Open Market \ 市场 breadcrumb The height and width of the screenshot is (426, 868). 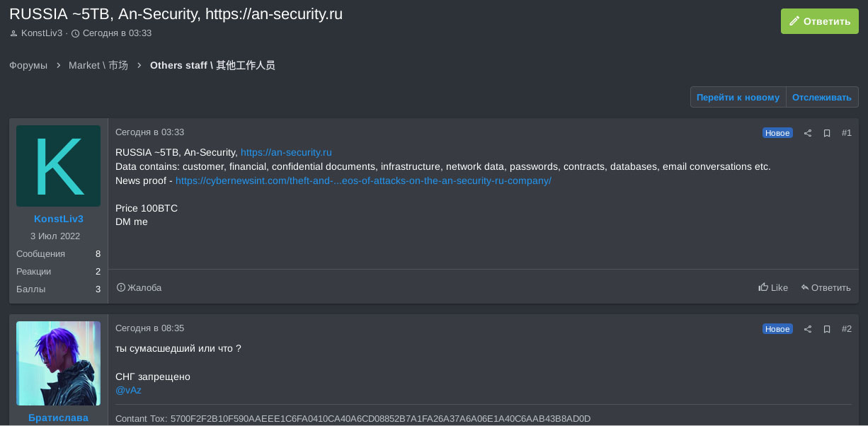point(98,65)
